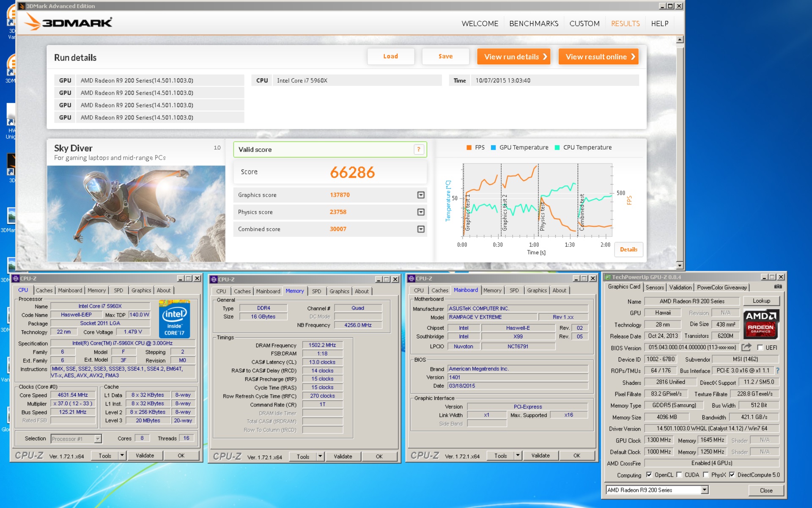The image size is (812, 508).
Task: Open About tab in Memory CPU-Z window
Action: (362, 291)
